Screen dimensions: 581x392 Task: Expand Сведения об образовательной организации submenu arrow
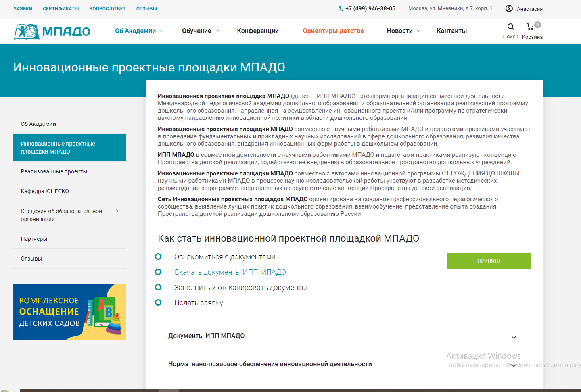coord(117,211)
